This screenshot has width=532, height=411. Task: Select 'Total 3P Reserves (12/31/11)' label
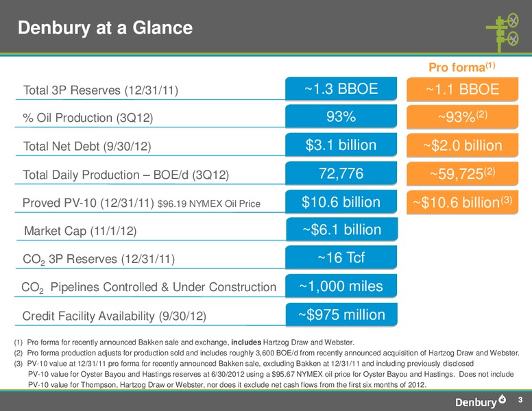[100, 90]
